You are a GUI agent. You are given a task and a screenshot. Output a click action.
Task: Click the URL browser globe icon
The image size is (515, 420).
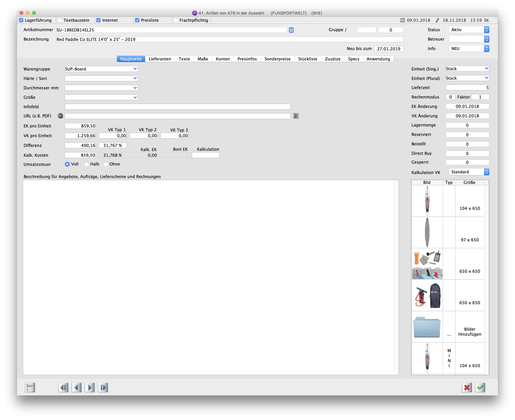point(60,116)
